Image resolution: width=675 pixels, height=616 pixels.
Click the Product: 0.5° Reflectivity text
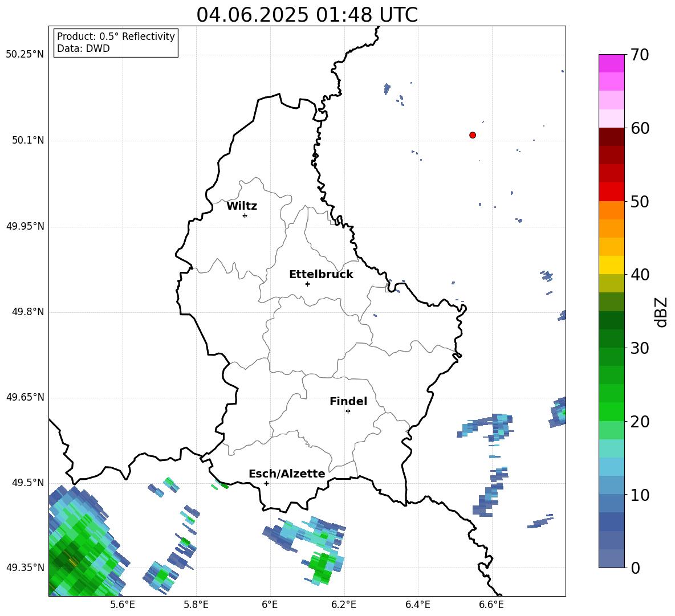pyautogui.click(x=116, y=36)
